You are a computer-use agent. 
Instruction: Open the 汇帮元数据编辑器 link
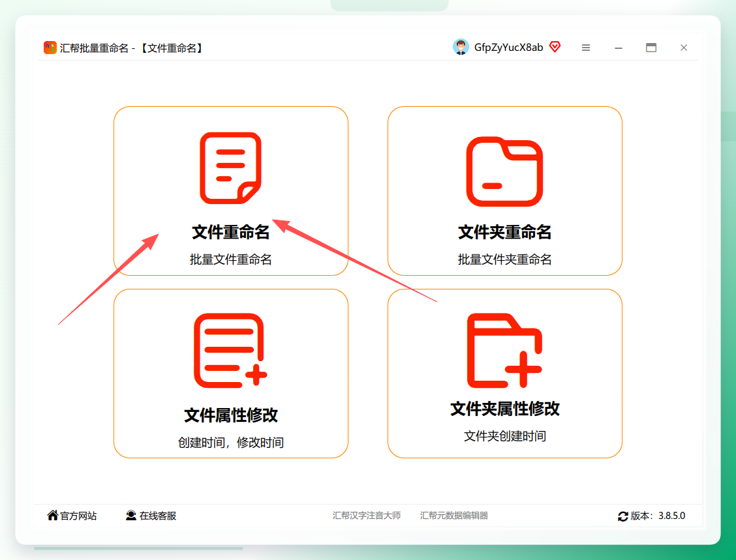[454, 516]
